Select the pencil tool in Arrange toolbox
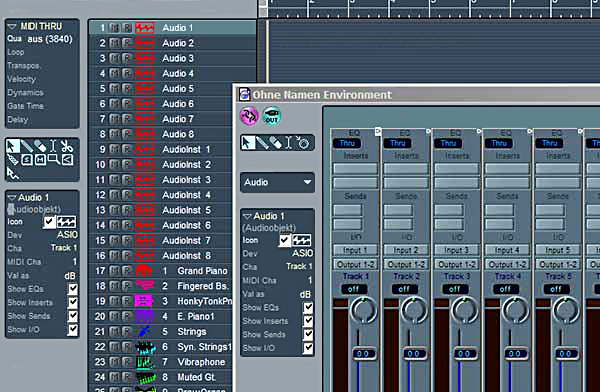This screenshot has width=600, height=392. coord(26,146)
